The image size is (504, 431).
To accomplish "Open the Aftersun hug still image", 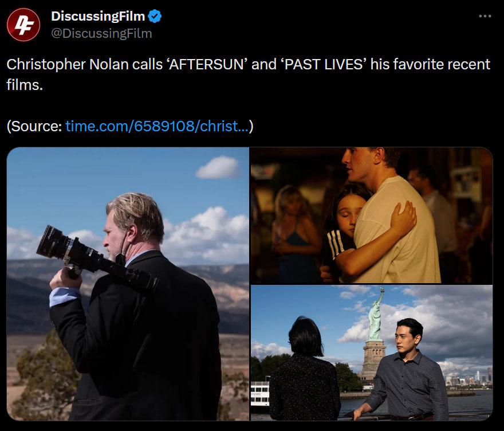I will [371, 215].
